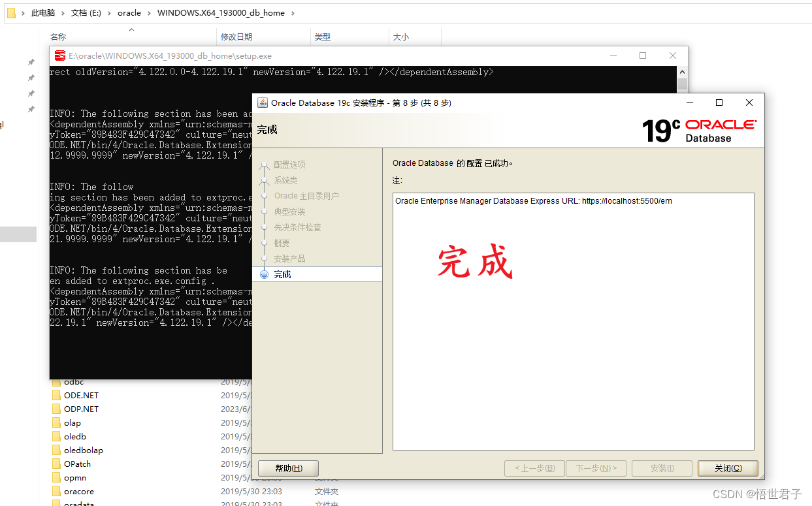Screen dimensions: 812x506
Task: Click WINDOWS.X64_193000_db_home breadcrumb segment
Action: [221, 13]
